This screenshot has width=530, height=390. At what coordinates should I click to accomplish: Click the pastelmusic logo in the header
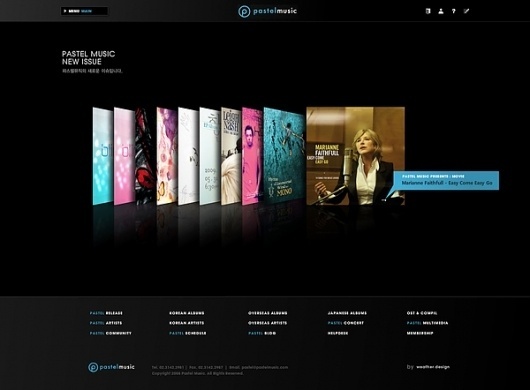[x=267, y=11]
